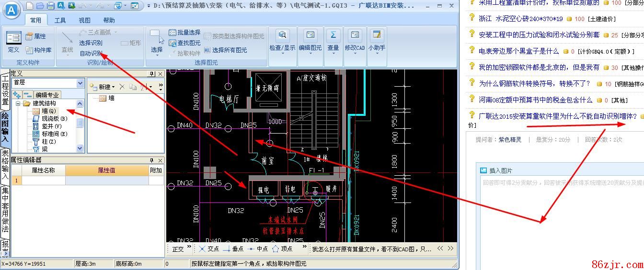
Task: Switch to the 视图 ribbon tab
Action: (84, 21)
